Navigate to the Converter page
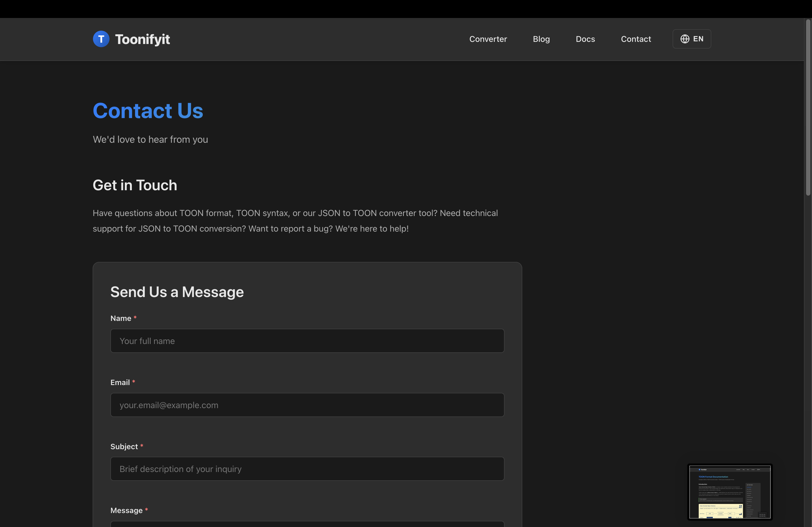The image size is (812, 527). pos(488,39)
